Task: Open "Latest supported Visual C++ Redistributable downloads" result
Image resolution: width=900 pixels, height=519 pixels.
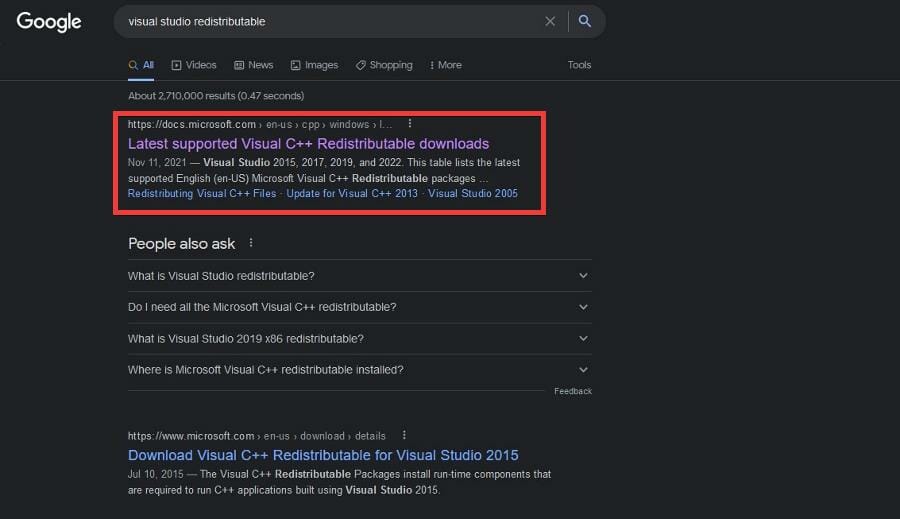Action: click(308, 144)
